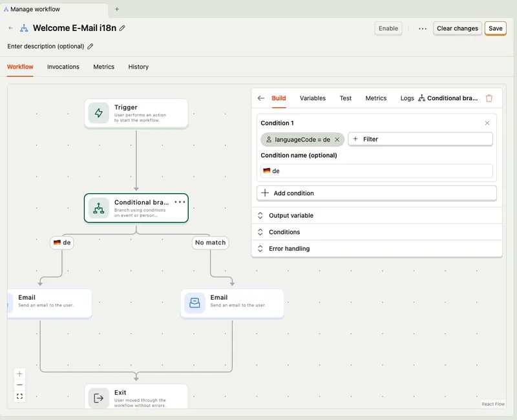Zoom out using the minus icon on canvas
Image resolution: width=517 pixels, height=420 pixels.
19,385
